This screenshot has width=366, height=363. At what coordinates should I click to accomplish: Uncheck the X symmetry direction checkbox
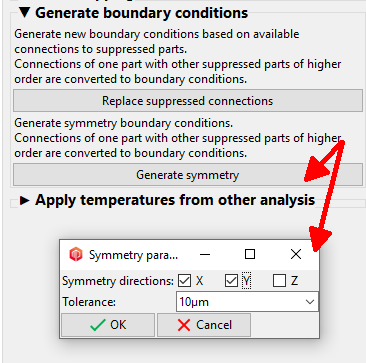[x=184, y=281]
